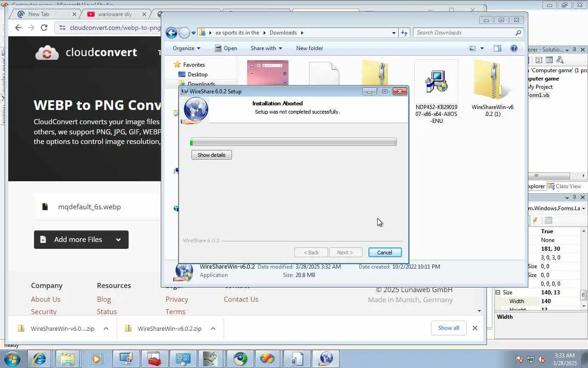Click the Change your view icon in Explorer

tap(472, 48)
